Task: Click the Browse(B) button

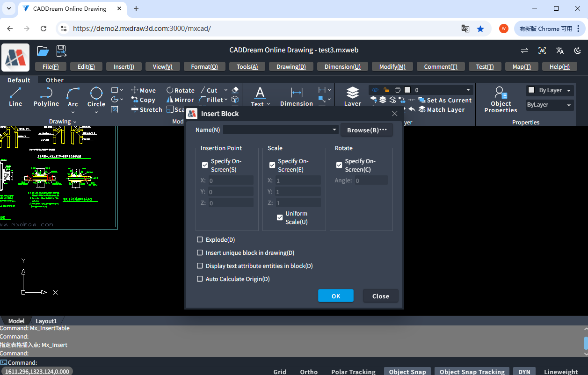Action: tap(367, 130)
